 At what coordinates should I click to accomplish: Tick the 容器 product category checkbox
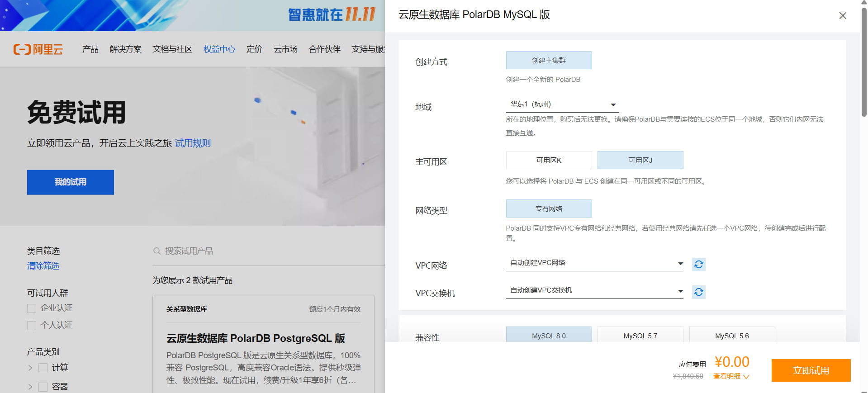(43, 387)
